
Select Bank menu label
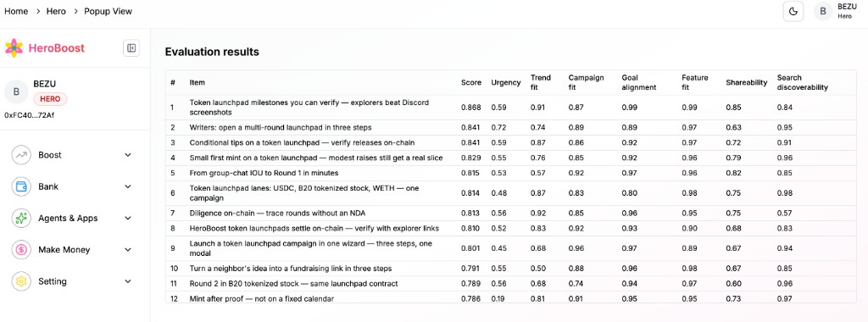click(x=48, y=186)
